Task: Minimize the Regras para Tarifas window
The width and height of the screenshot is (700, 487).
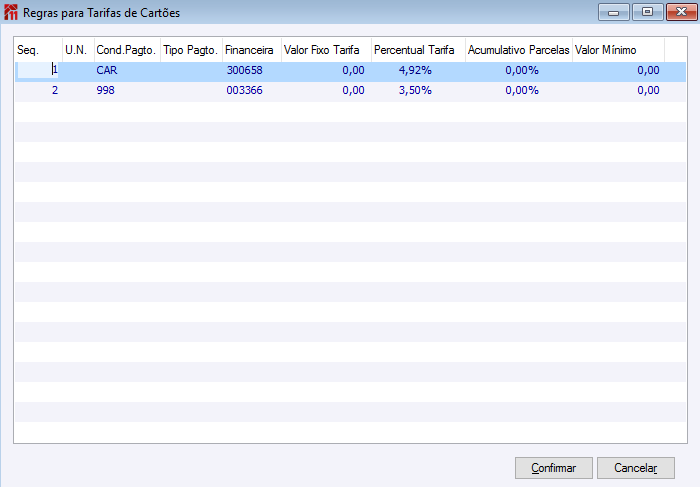Action: 613,12
